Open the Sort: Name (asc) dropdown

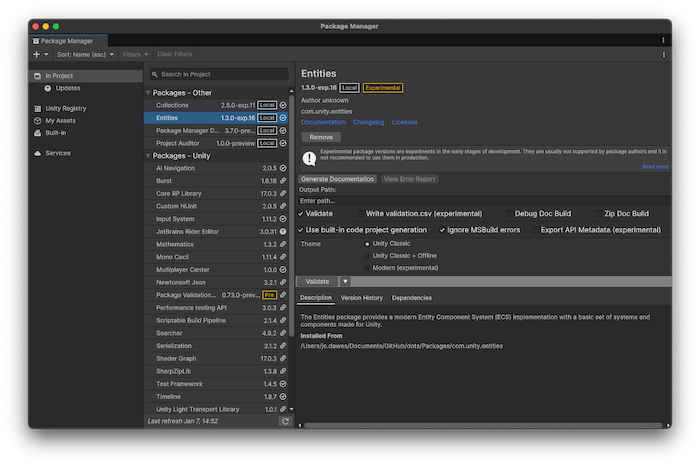pos(85,54)
